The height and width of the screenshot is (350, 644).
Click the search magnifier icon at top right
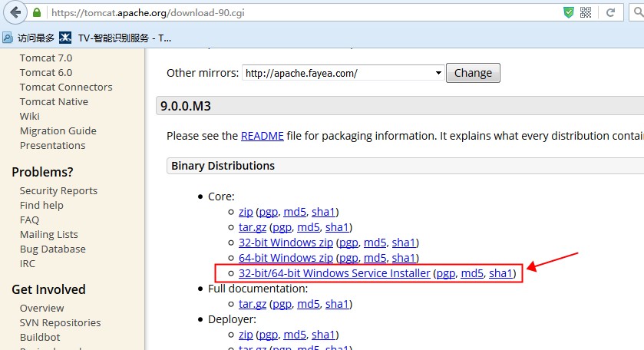(x=639, y=13)
